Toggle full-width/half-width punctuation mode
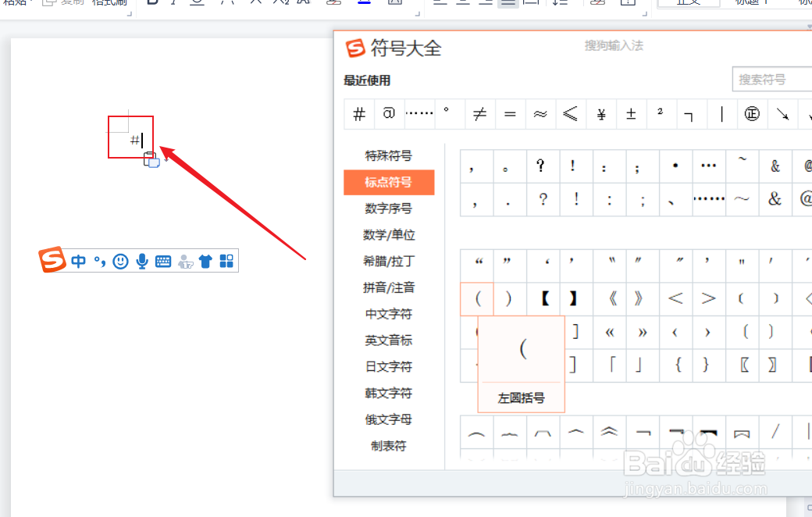The image size is (812, 517). click(98, 260)
